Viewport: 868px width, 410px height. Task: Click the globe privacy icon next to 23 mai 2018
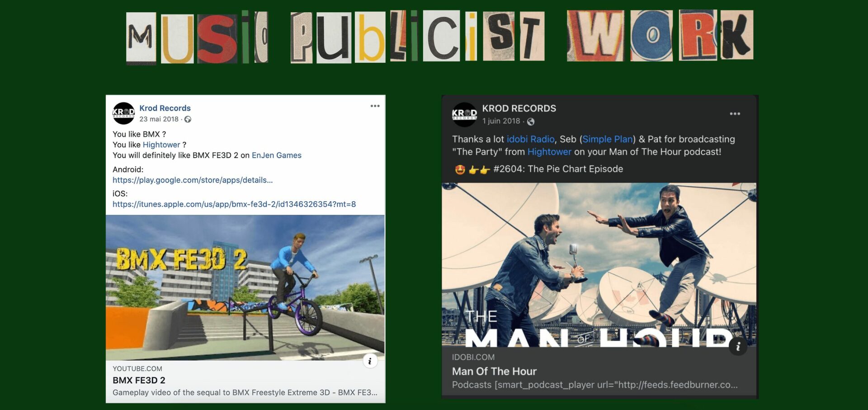pos(188,119)
